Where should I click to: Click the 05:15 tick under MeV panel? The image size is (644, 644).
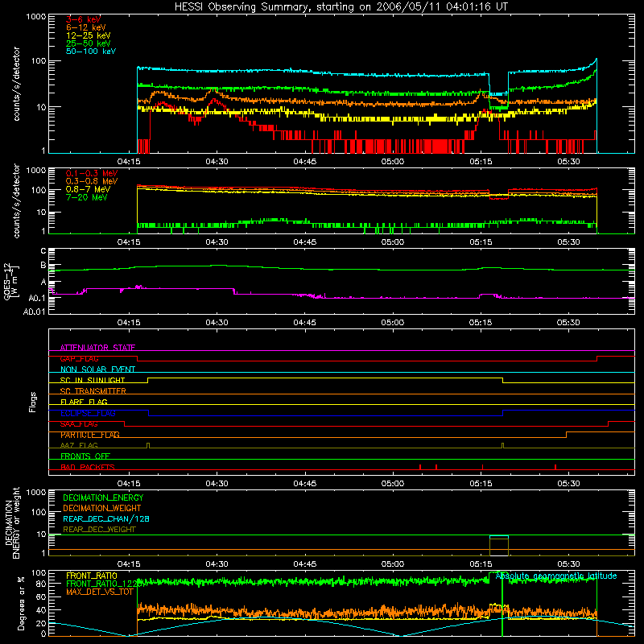point(481,242)
